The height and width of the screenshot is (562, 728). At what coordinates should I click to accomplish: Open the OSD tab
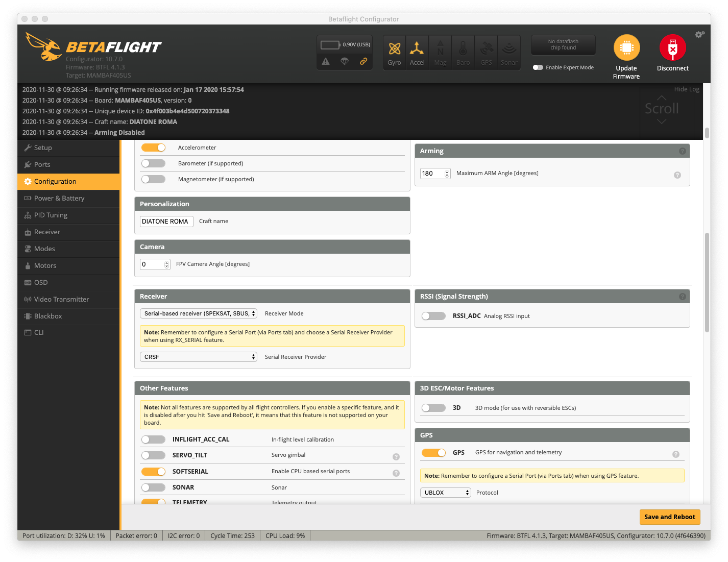68,282
